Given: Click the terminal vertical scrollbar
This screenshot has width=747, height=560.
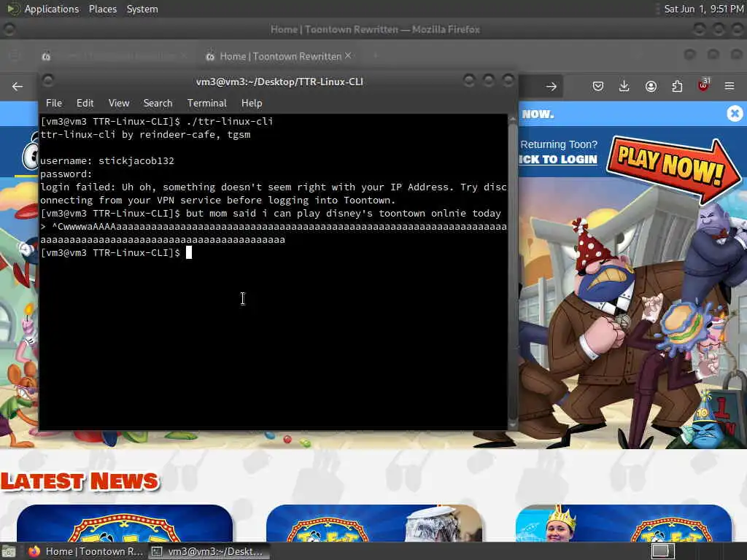Looking at the screenshot, I should click(x=513, y=271).
